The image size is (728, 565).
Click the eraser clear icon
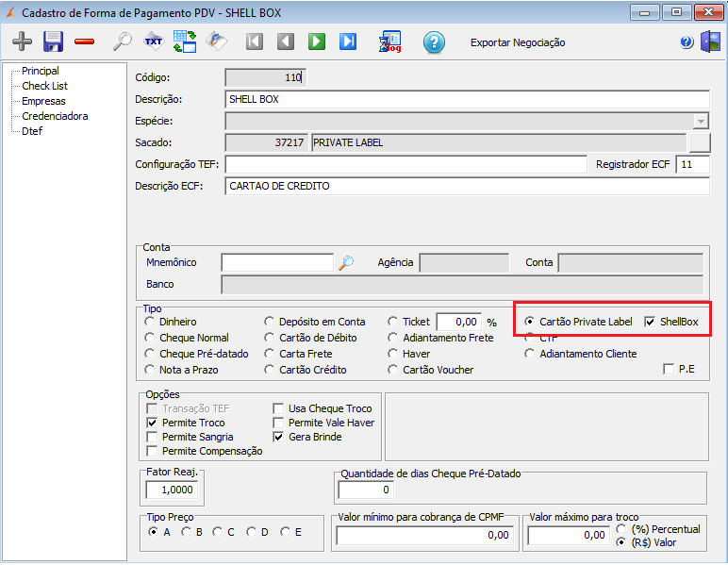pos(216,42)
